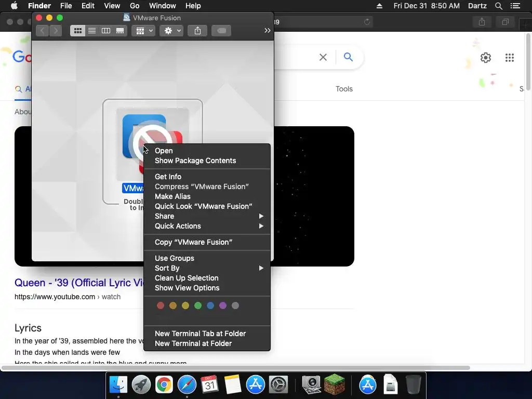Apply the red tag color

tap(161, 305)
